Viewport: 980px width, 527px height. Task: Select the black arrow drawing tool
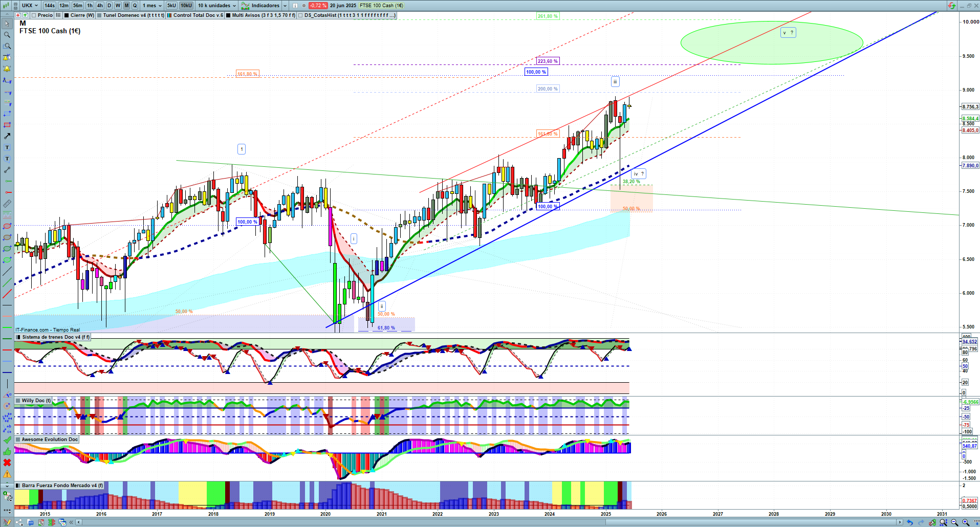[7, 136]
